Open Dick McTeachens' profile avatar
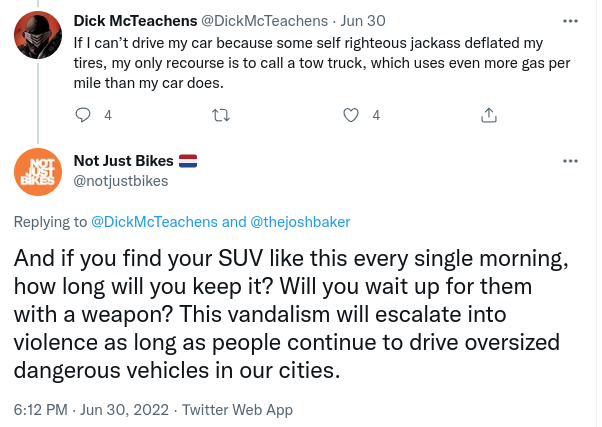 tap(38, 35)
